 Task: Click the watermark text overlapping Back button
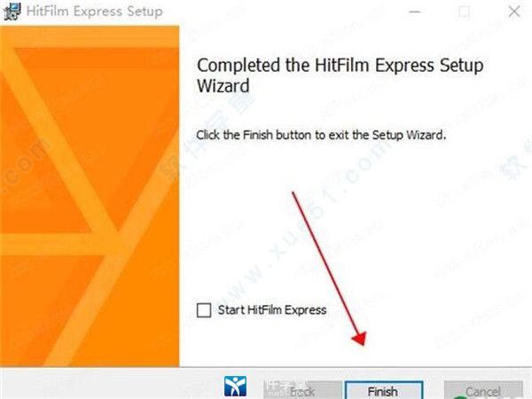285,389
